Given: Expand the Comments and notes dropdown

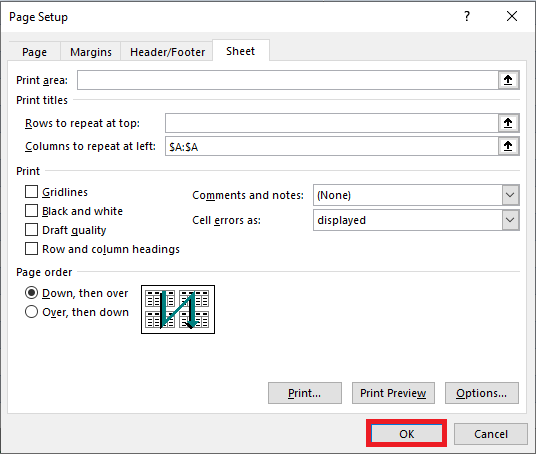Looking at the screenshot, I should click(x=510, y=195).
